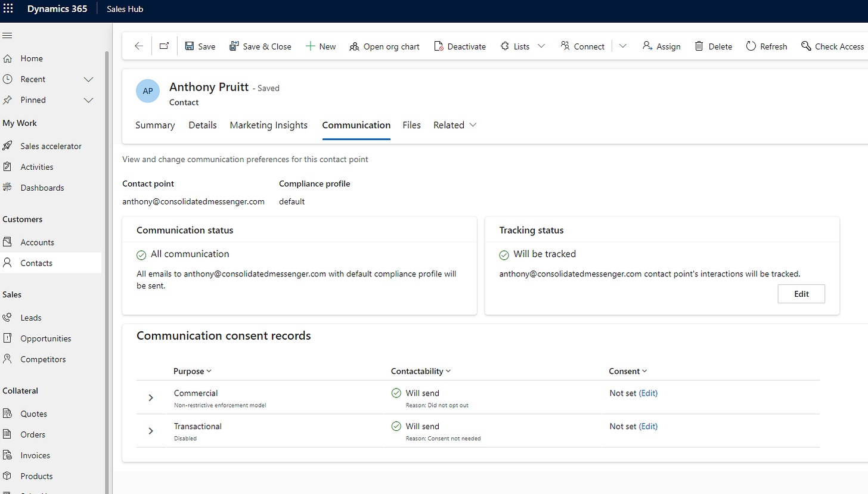Click the Sales Hub app name
This screenshot has height=494, width=868.
pos(125,9)
